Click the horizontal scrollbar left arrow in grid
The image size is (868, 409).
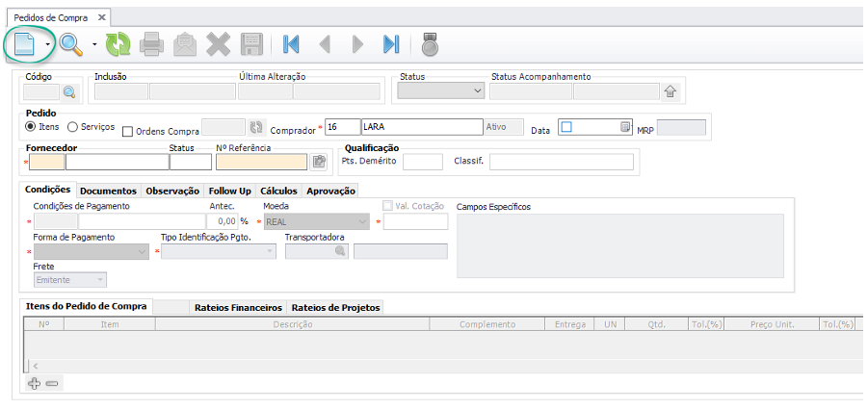pos(34,366)
